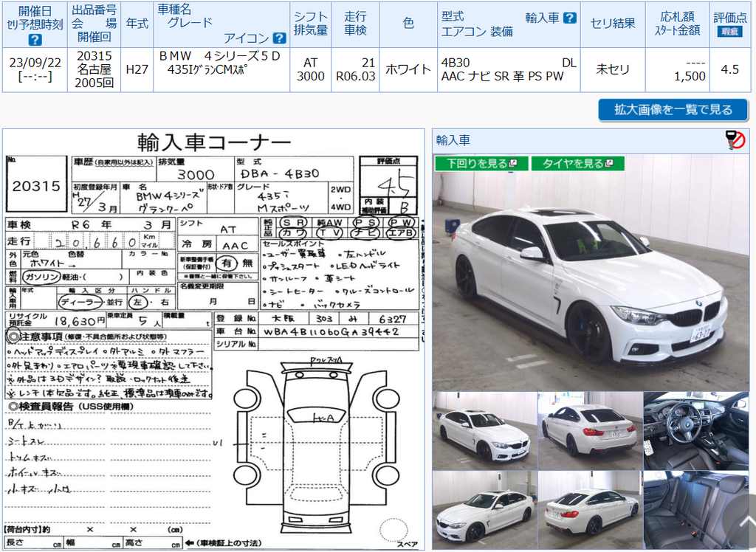The image size is (756, 552).
Task: Select bottom row rear-quarter car thumbnail
Action: [x=590, y=510]
